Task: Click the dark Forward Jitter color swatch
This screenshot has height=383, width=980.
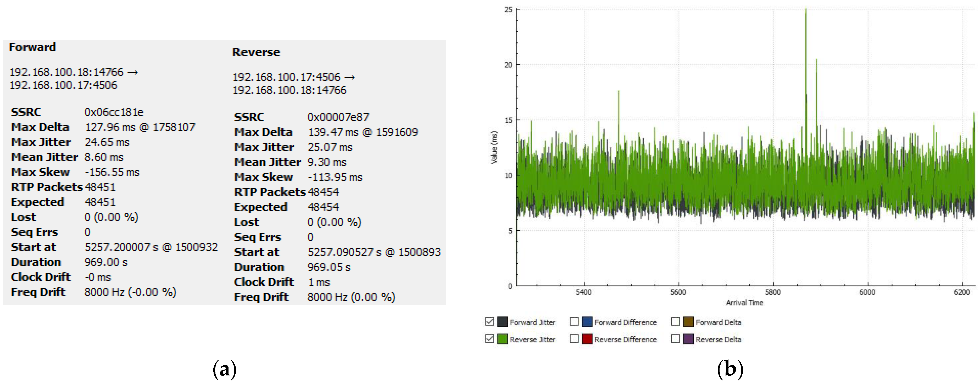Action: 503,322
